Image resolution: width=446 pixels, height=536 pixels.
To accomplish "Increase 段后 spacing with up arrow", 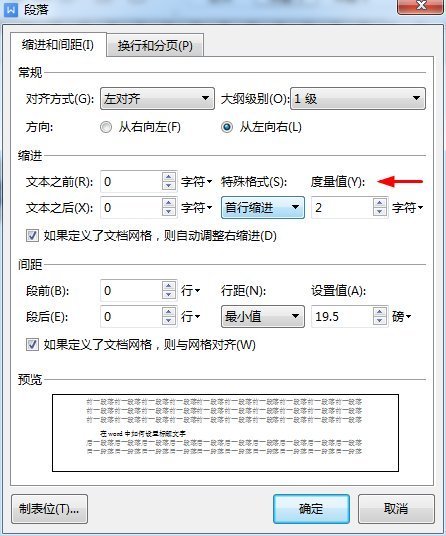I will (169, 312).
